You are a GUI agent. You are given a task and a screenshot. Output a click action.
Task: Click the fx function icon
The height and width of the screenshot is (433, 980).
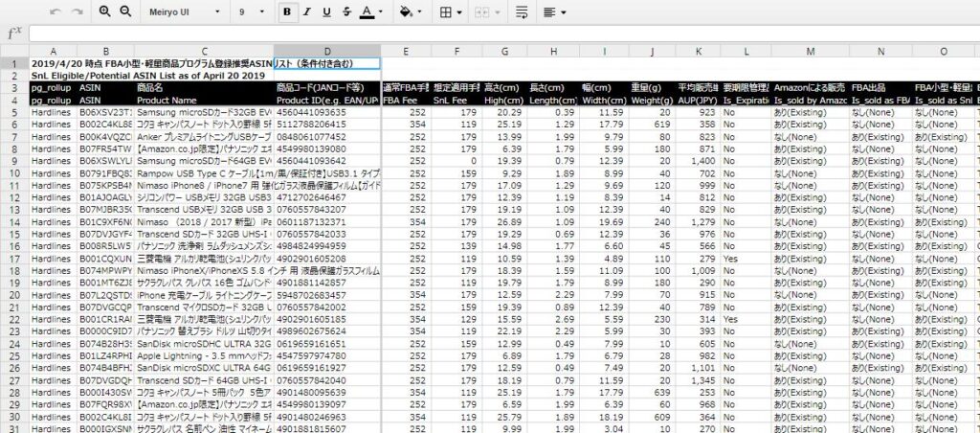coord(13,34)
